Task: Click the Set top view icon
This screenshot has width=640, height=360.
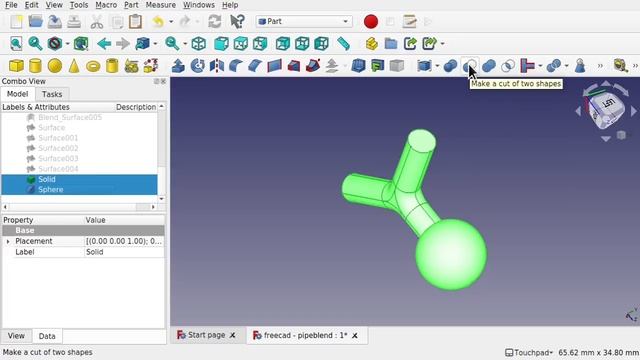Action: (x=241, y=44)
